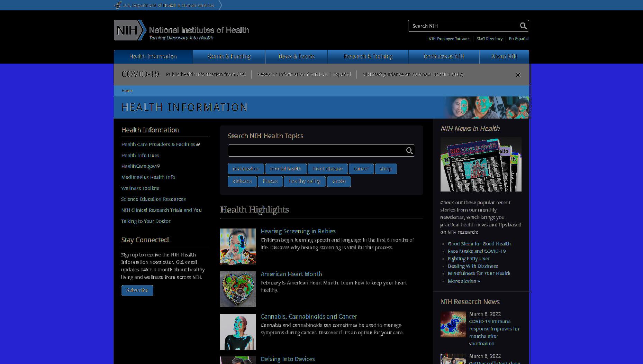Image resolution: width=643 pixels, height=364 pixels.
Task: Open the Health Information nav tab
Action: coord(153,57)
